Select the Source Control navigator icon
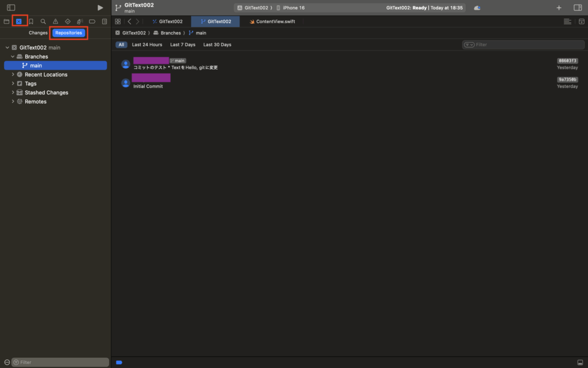The width and height of the screenshot is (588, 368). pyautogui.click(x=19, y=21)
